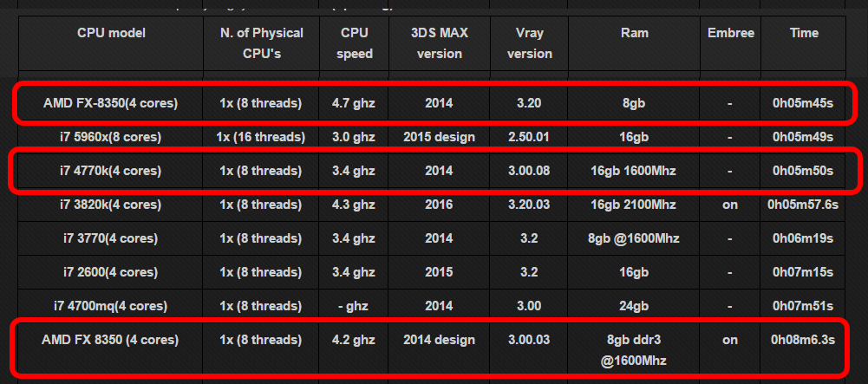Select the "16gb" Ram cell for i7 2600
The width and height of the screenshot is (868, 384).
(x=633, y=273)
